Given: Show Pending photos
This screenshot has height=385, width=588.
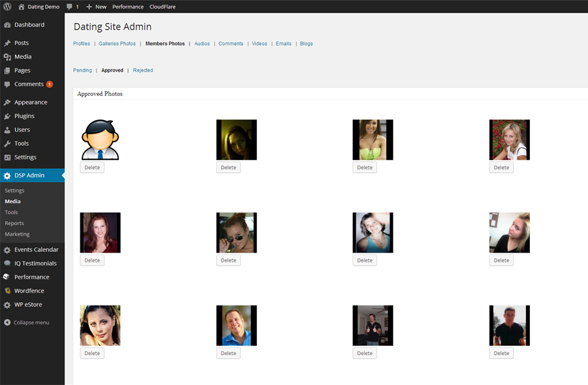Looking at the screenshot, I should coord(82,70).
